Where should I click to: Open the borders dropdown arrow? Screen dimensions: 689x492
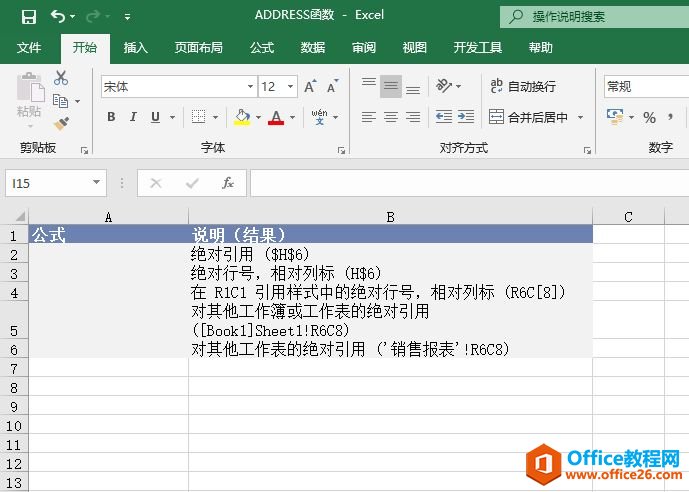pyautogui.click(x=215, y=117)
